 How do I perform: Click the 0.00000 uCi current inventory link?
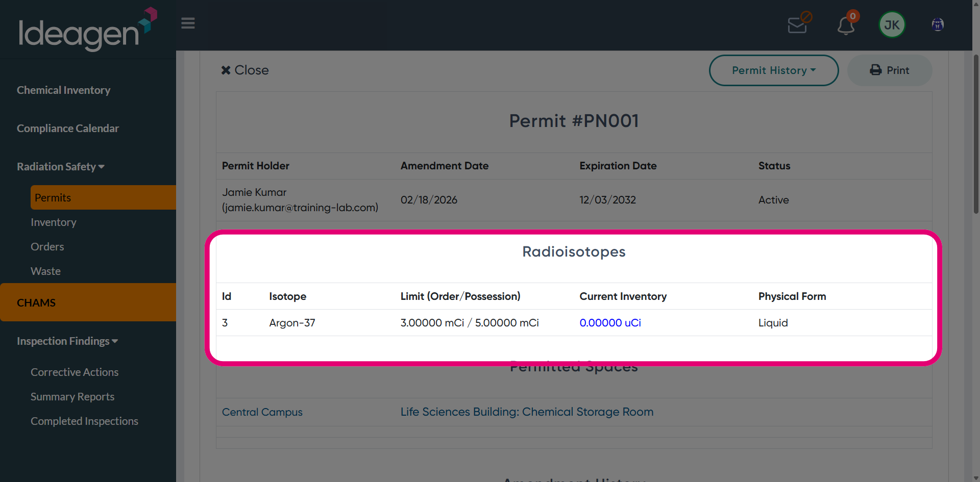coord(610,323)
